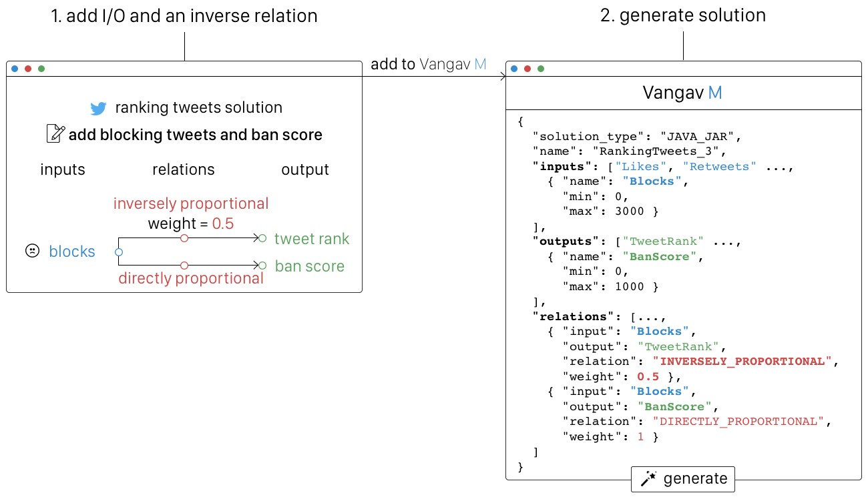Click the blocks input node circle

(x=118, y=252)
